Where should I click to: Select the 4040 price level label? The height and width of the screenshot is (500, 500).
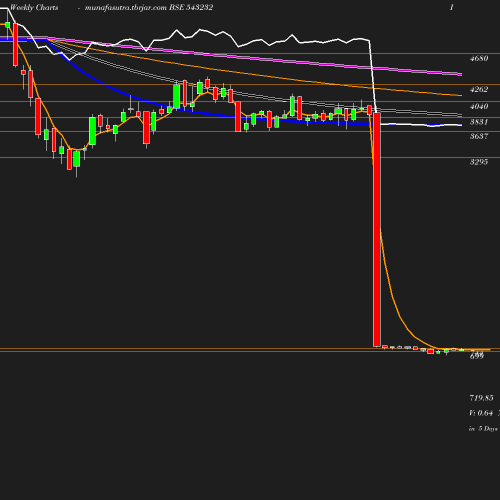click(x=479, y=106)
